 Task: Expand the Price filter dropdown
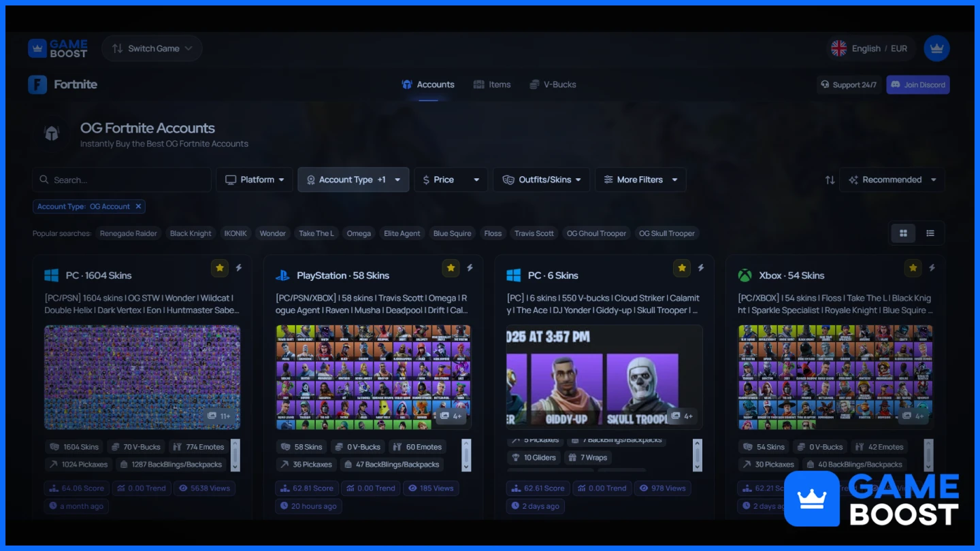pyautogui.click(x=451, y=180)
